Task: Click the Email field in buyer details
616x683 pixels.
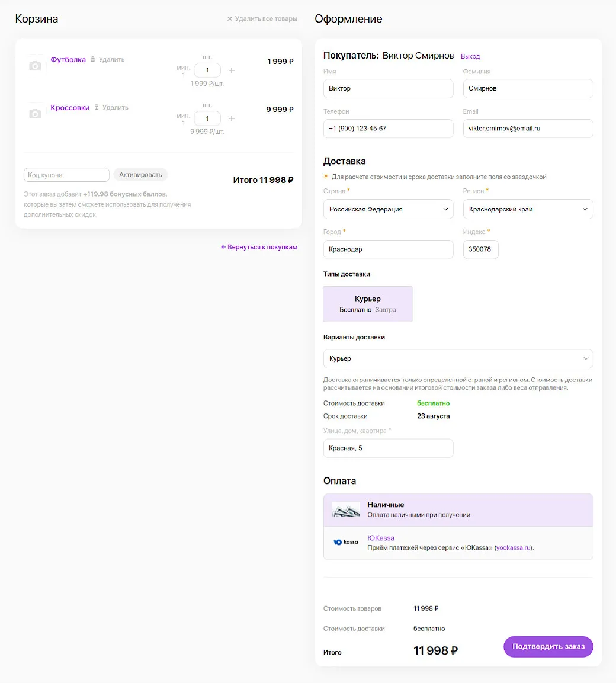Action: click(528, 129)
